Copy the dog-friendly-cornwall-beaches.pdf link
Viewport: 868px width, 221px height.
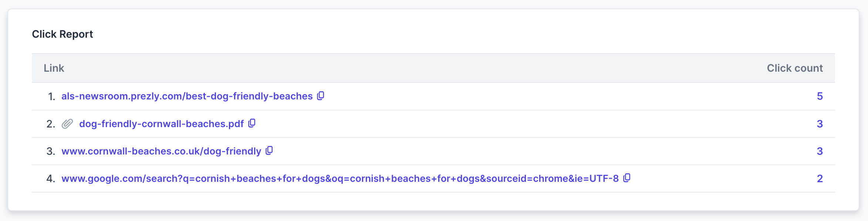click(252, 123)
